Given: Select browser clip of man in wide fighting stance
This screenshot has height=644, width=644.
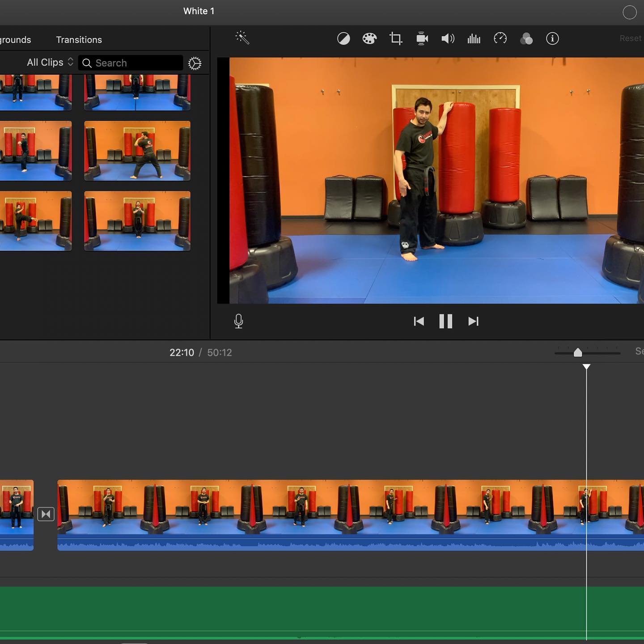Looking at the screenshot, I should (x=137, y=151).
